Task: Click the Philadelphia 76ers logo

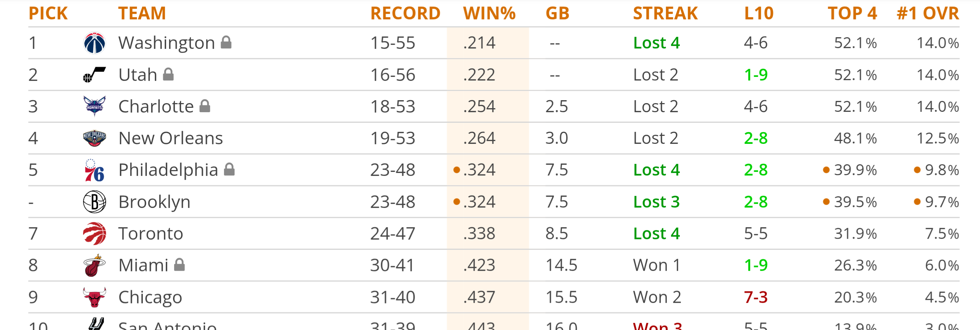Action: [94, 170]
